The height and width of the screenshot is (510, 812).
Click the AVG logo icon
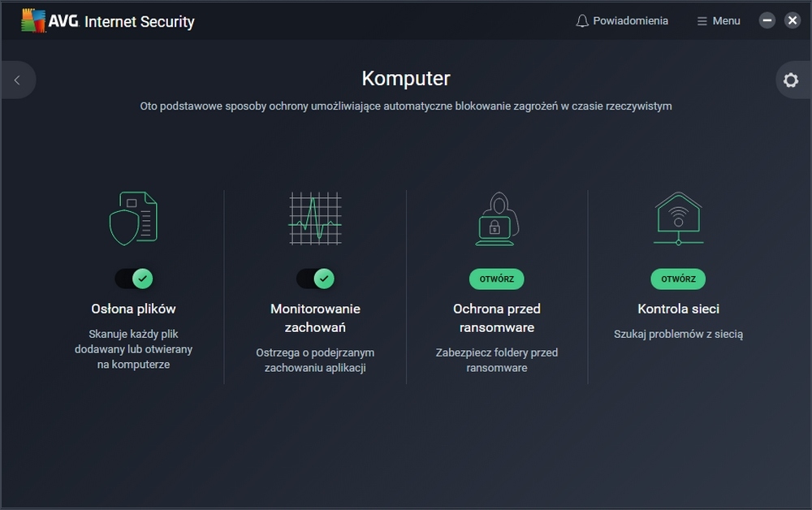(x=33, y=21)
